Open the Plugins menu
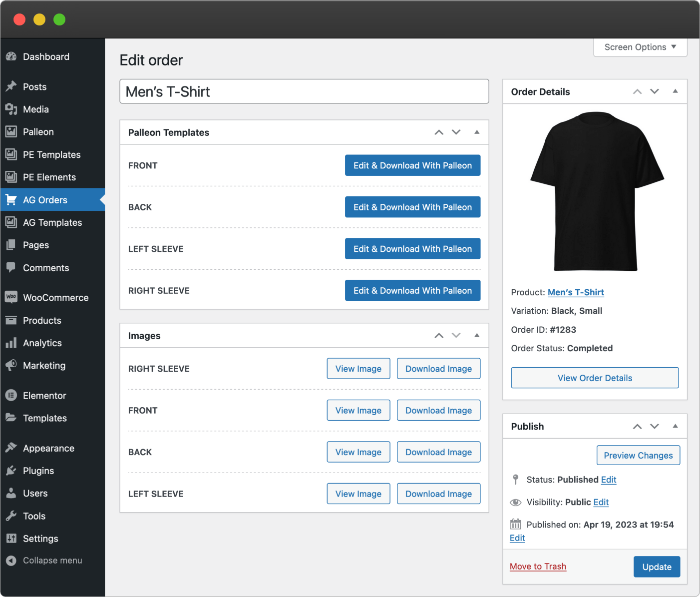The image size is (700, 597). [52, 471]
